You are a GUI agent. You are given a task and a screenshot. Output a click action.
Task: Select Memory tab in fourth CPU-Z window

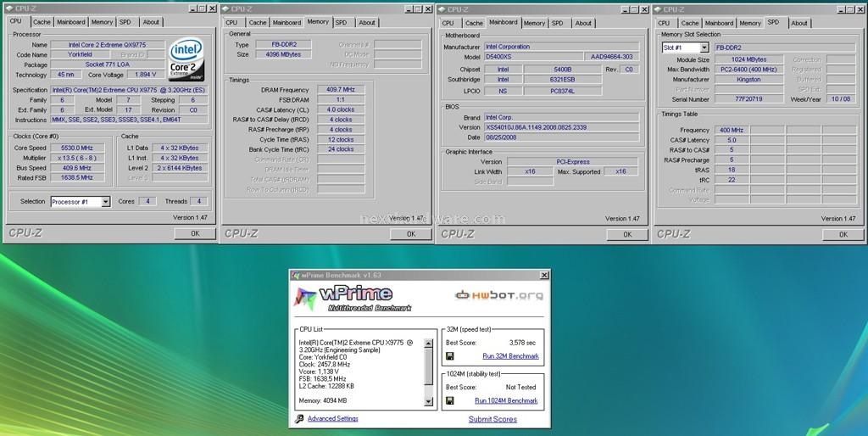pos(750,23)
